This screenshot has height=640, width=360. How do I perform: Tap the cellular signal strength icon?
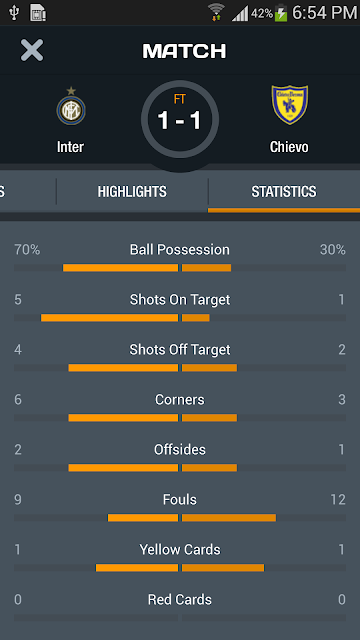[x=240, y=13]
